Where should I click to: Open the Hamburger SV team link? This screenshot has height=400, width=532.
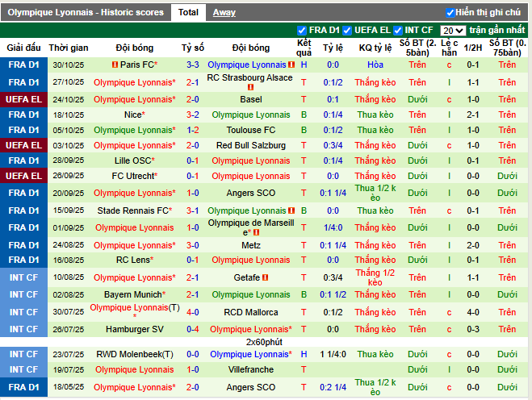pos(134,329)
